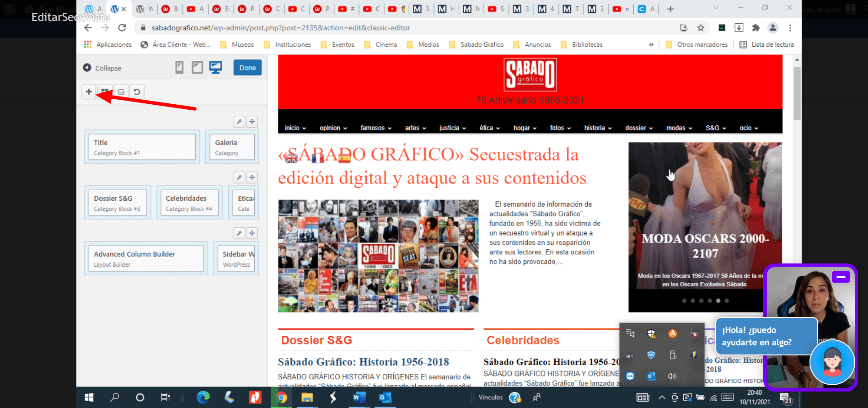The image size is (868, 408).
Task: Open wrench settings for the Dossier S&G row
Action: click(239, 177)
